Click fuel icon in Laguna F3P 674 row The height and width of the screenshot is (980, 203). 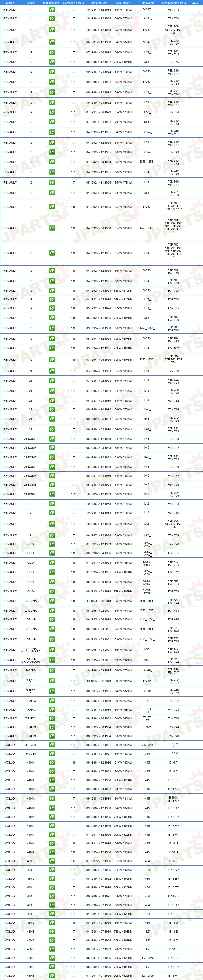click(52, 611)
